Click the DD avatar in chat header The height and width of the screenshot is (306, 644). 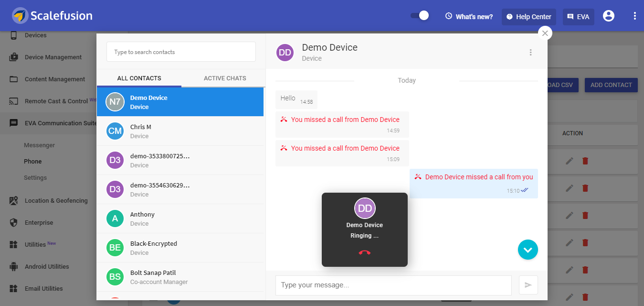(285, 52)
